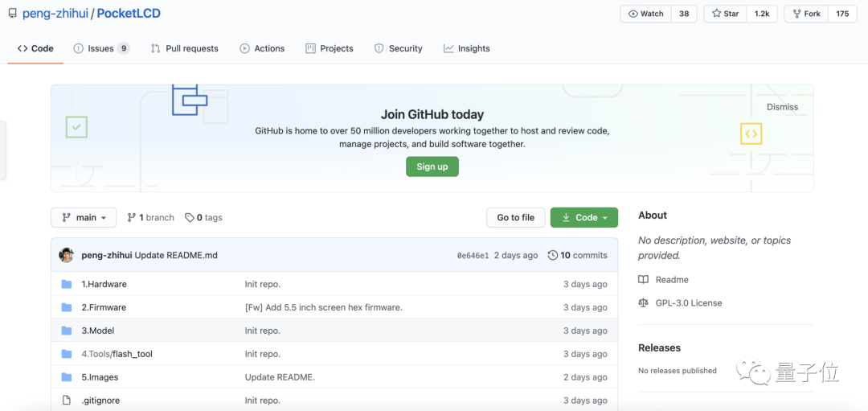The height and width of the screenshot is (411, 868).
Task: Dismiss the Join GitHub banner
Action: coord(782,107)
